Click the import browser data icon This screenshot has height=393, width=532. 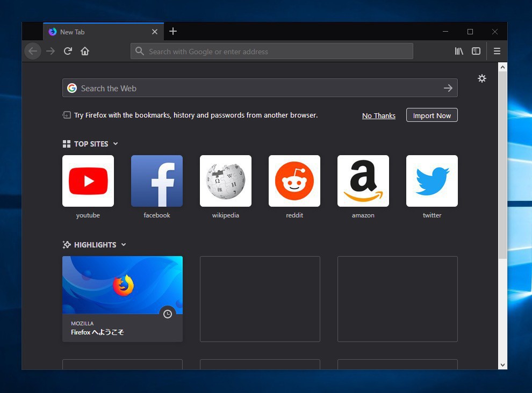point(67,115)
